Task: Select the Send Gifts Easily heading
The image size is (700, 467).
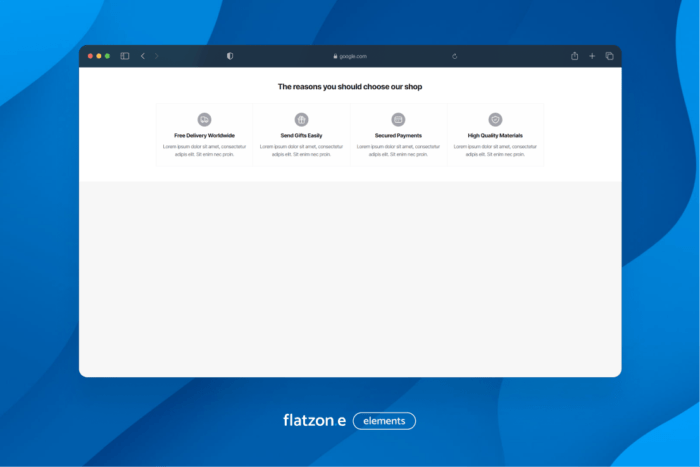Action: click(301, 135)
